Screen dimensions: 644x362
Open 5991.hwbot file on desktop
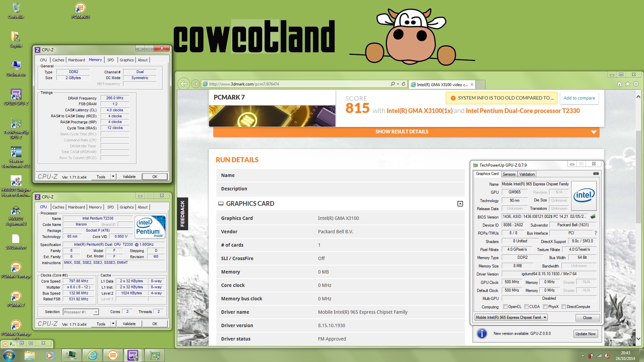(x=16, y=241)
